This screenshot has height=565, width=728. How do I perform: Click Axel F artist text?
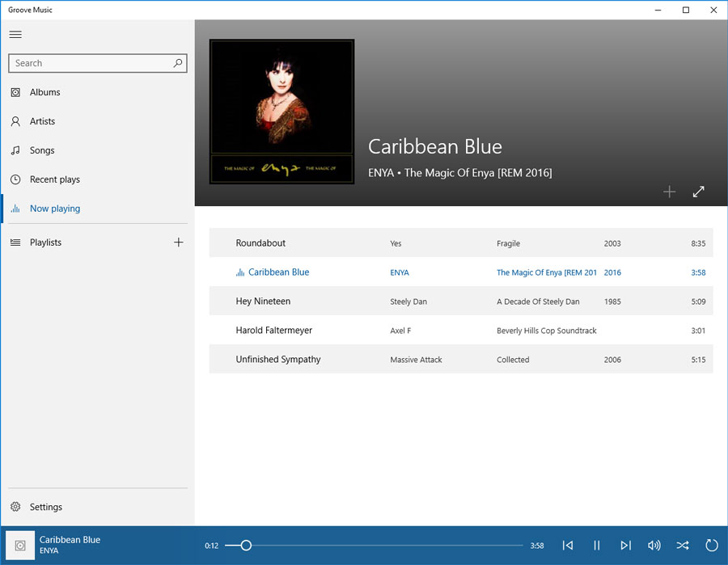coord(400,331)
